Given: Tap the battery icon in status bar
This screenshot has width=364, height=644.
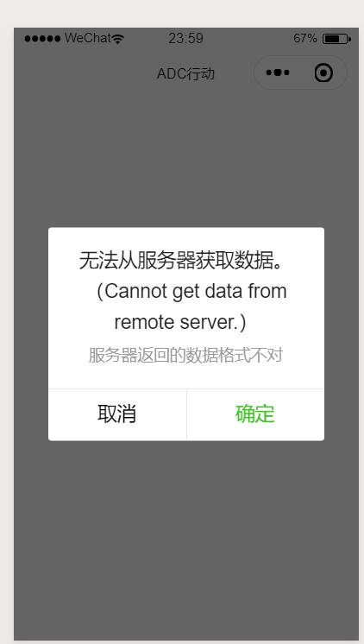Looking at the screenshot, I should (336, 39).
